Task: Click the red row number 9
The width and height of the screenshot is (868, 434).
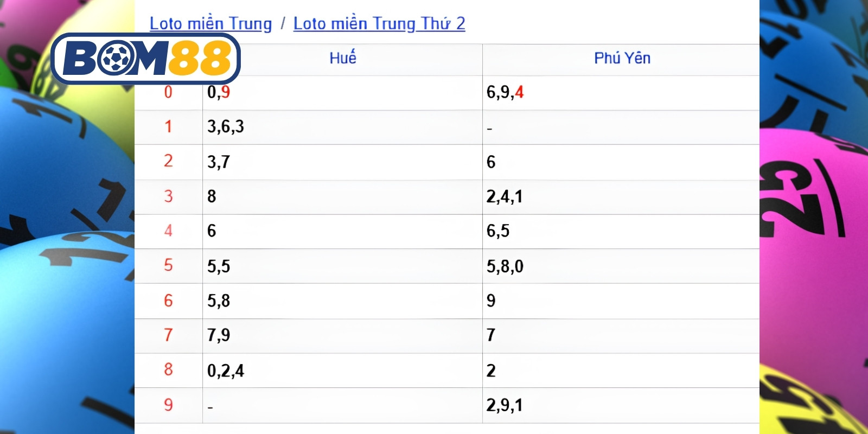Action: point(168,405)
